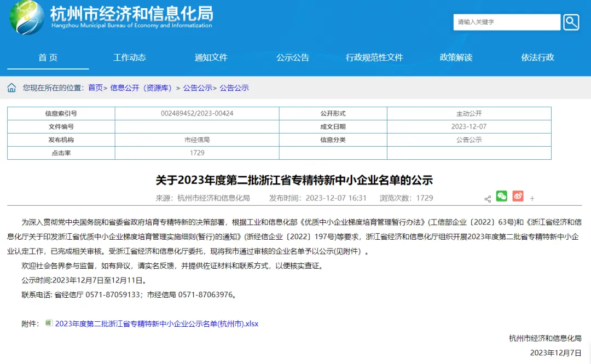Click the 文件编号 label cell
This screenshot has width=591, height=364.
(61, 127)
